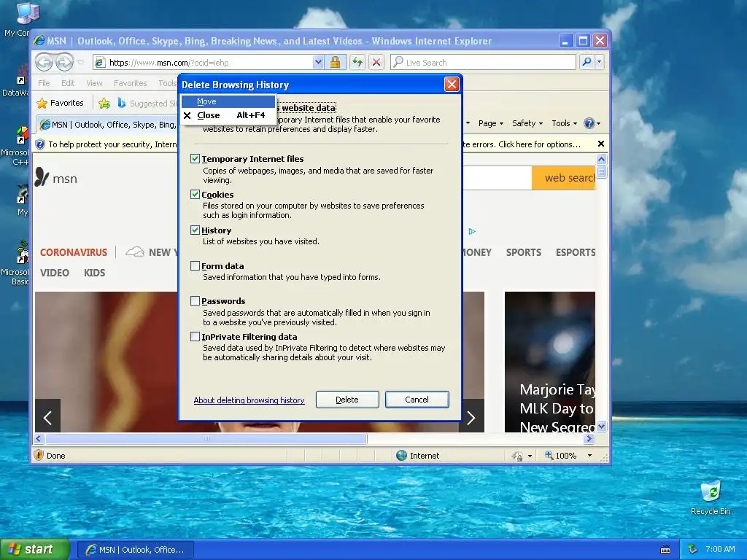Click the Refresh page icon

tap(357, 62)
